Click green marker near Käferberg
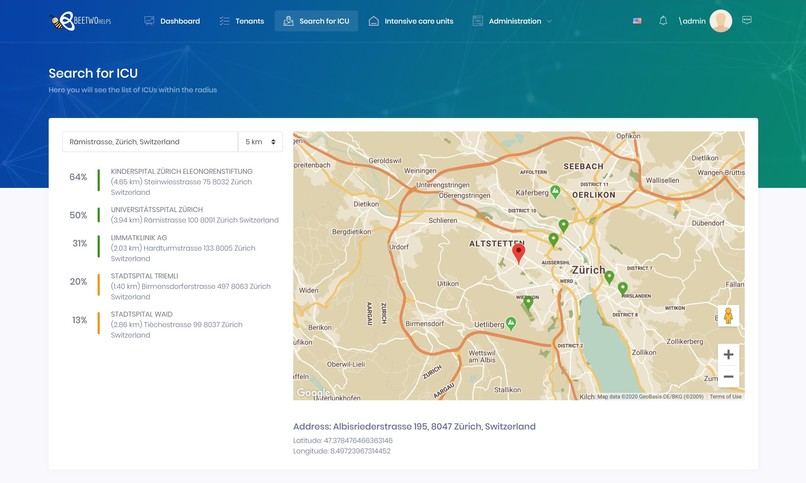This screenshot has height=483, width=806. 555,192
